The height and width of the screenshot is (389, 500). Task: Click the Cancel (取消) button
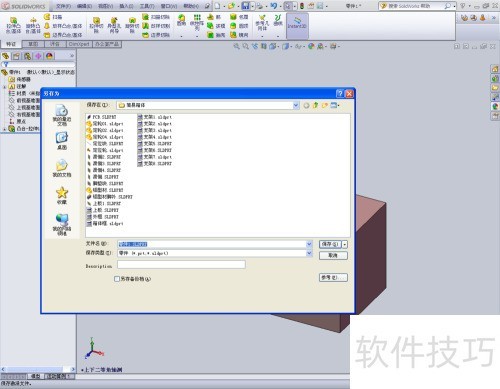click(333, 255)
